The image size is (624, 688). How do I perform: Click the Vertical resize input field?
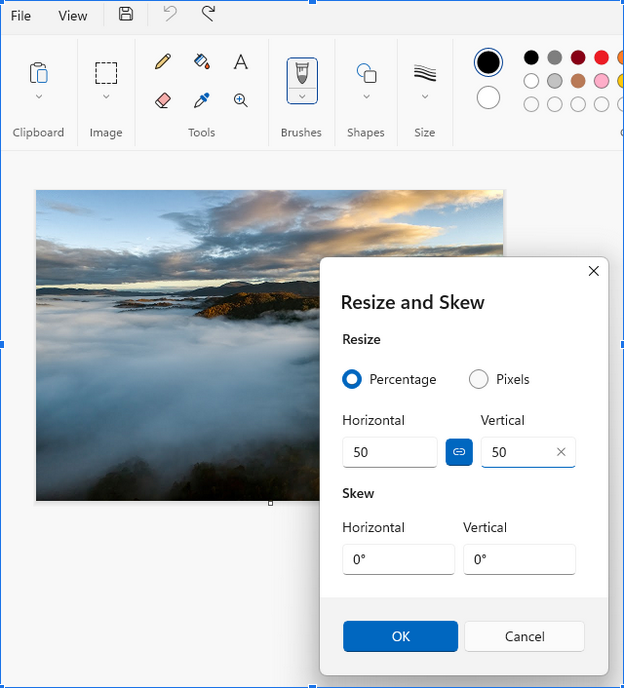coord(528,452)
